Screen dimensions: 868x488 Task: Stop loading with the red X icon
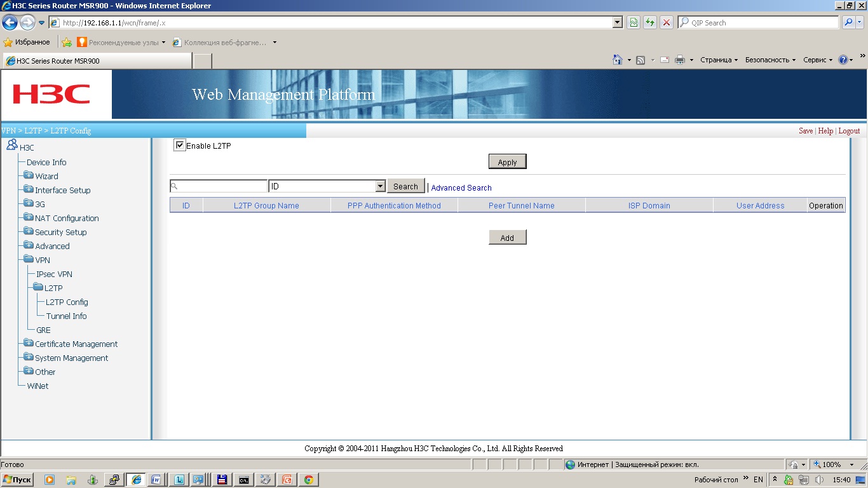667,23
